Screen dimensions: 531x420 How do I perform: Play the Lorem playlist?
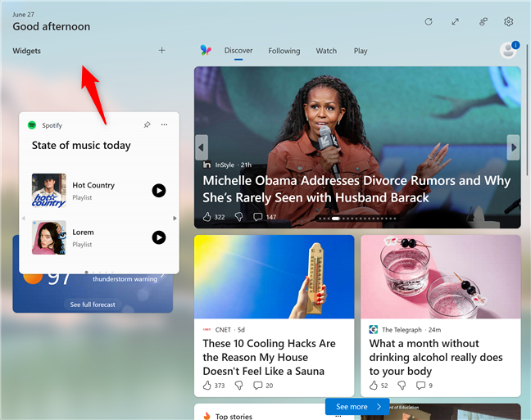click(x=159, y=237)
